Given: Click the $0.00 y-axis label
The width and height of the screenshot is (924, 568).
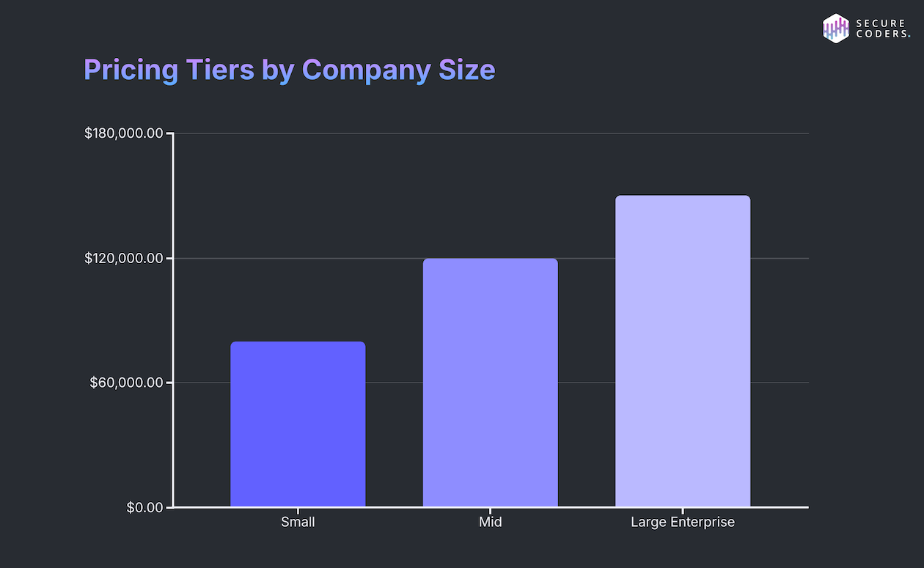Looking at the screenshot, I should point(145,507).
